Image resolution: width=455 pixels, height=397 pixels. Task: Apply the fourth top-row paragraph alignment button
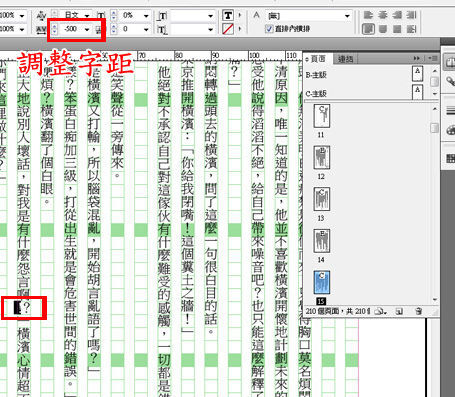click(411, 15)
